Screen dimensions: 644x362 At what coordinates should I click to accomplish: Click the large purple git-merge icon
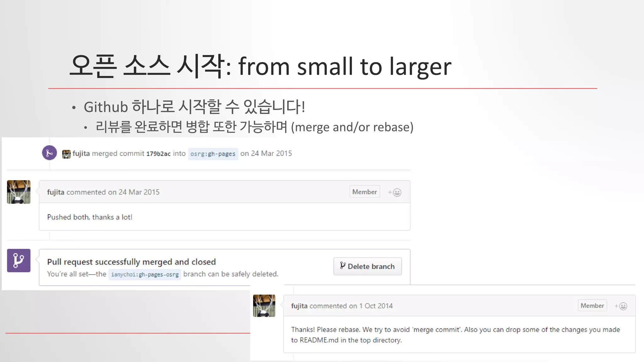pyautogui.click(x=19, y=261)
